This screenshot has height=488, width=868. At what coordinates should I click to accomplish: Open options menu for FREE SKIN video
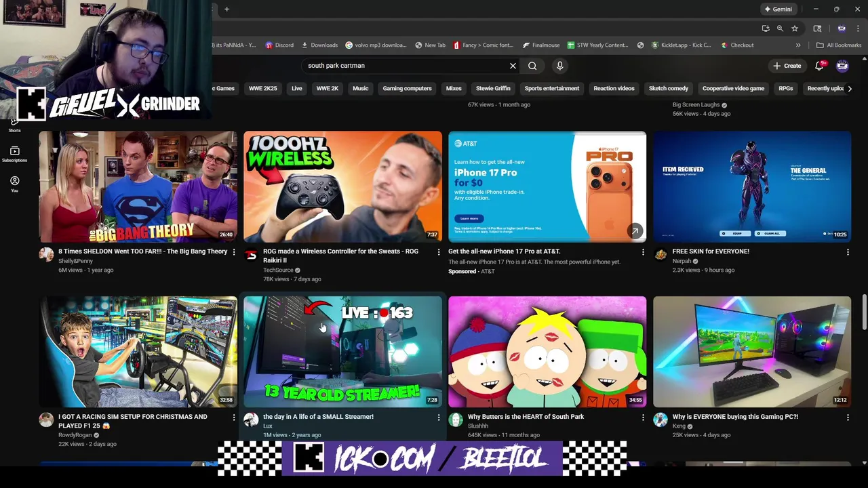(848, 252)
